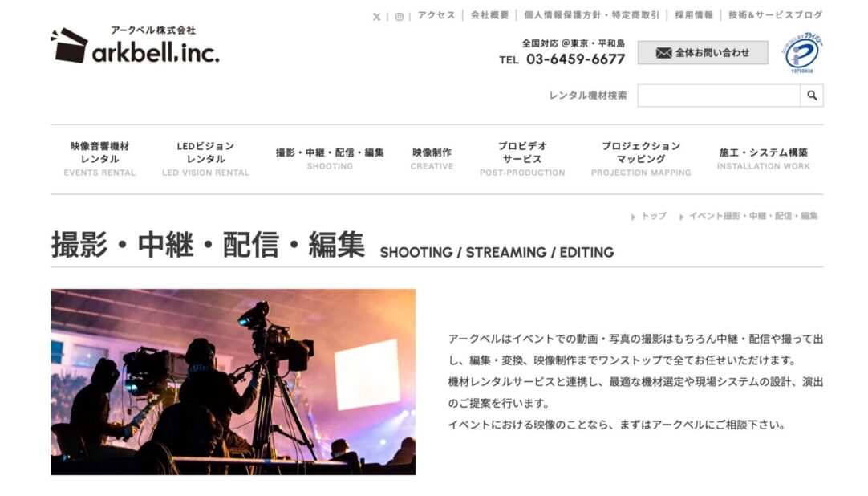The height and width of the screenshot is (496, 868).
Task: Open 個人情報保護方針・特定商取引 link
Action: (x=592, y=15)
